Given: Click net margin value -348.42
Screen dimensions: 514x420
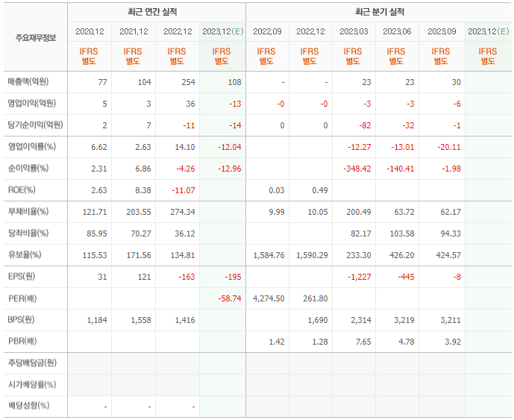Looking at the screenshot, I should click(x=357, y=169).
